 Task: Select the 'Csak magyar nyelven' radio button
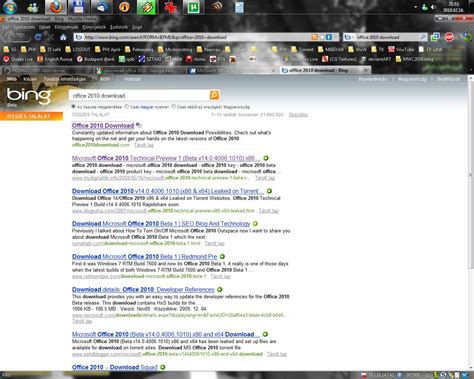click(127, 107)
